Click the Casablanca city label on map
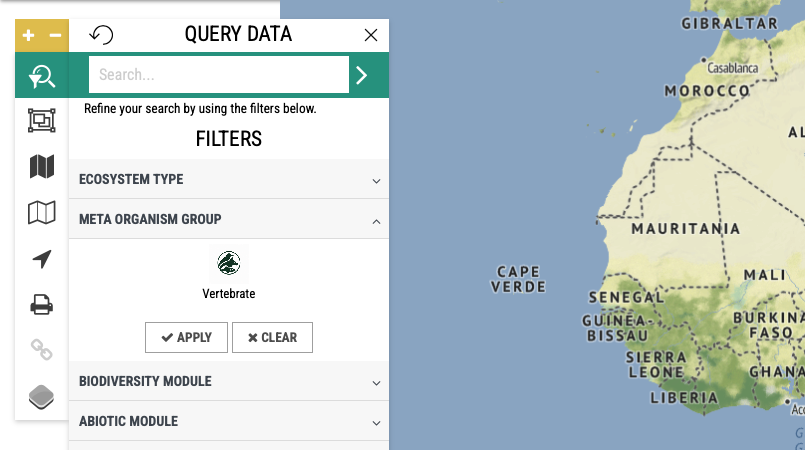 pyautogui.click(x=733, y=68)
